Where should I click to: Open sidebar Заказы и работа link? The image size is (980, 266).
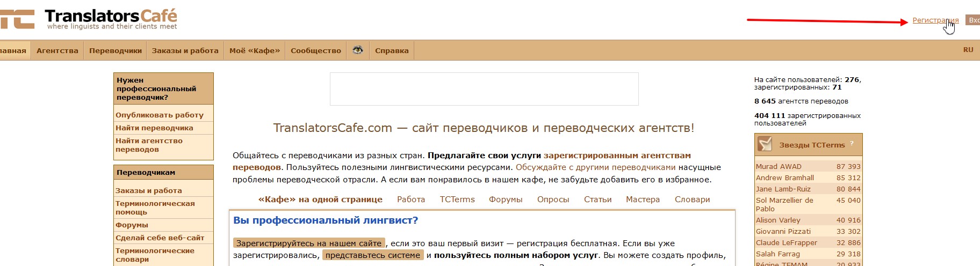click(149, 190)
